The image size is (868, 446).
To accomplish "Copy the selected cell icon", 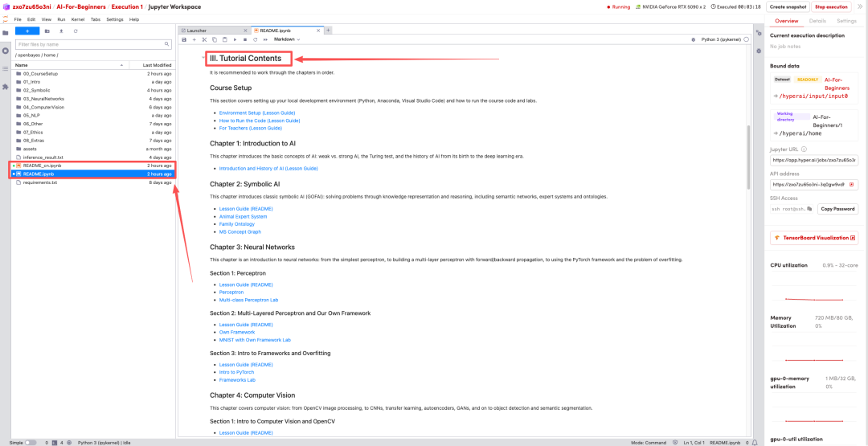I will pyautogui.click(x=215, y=40).
